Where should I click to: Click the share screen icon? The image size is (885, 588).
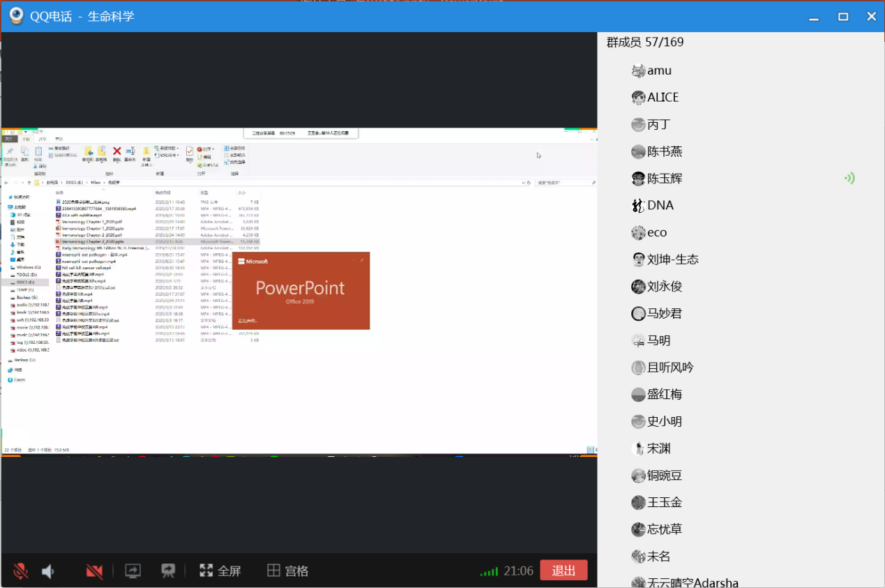pyautogui.click(x=133, y=571)
